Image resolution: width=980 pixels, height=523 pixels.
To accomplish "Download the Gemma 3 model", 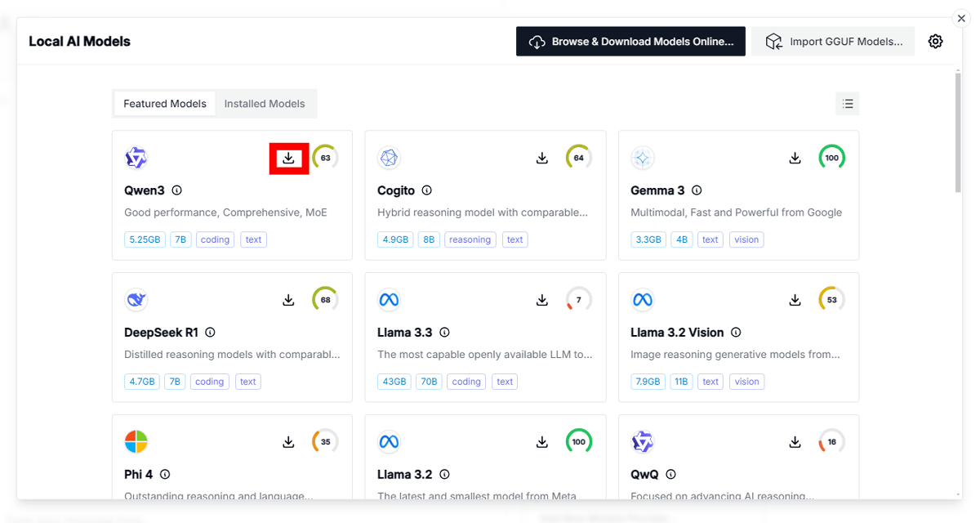I will [x=795, y=158].
